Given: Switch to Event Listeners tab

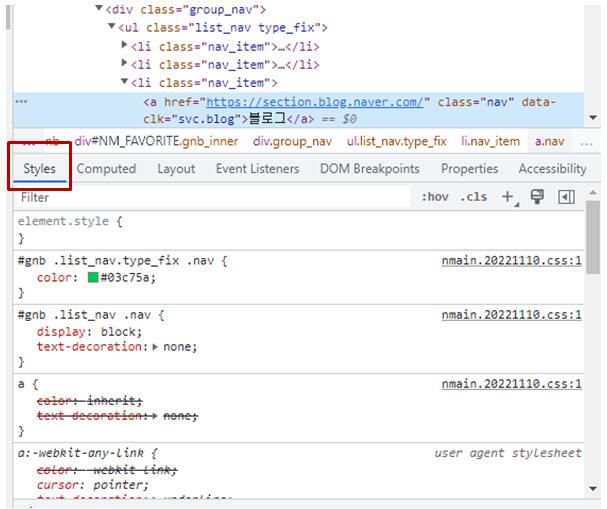Looking at the screenshot, I should [257, 169].
